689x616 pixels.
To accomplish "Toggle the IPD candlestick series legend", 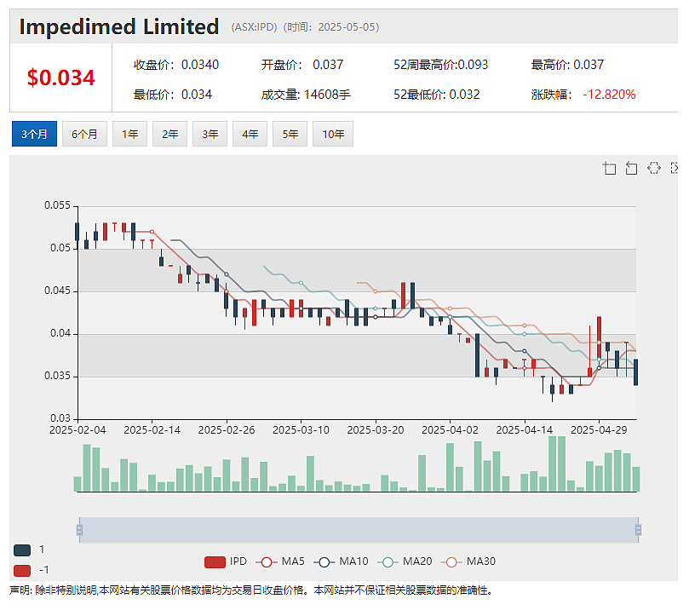I will 226,561.
